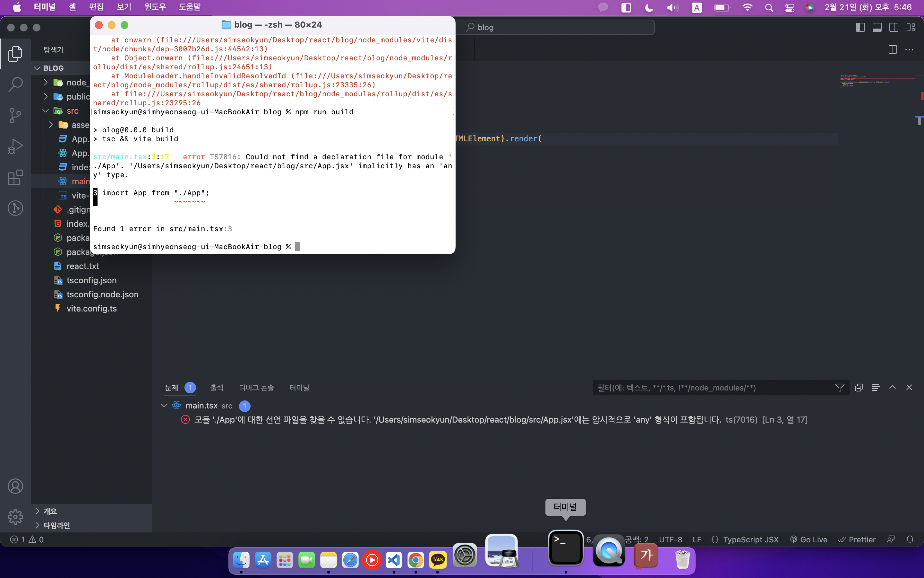
Task: Split the editor to the right
Action: click(893, 50)
